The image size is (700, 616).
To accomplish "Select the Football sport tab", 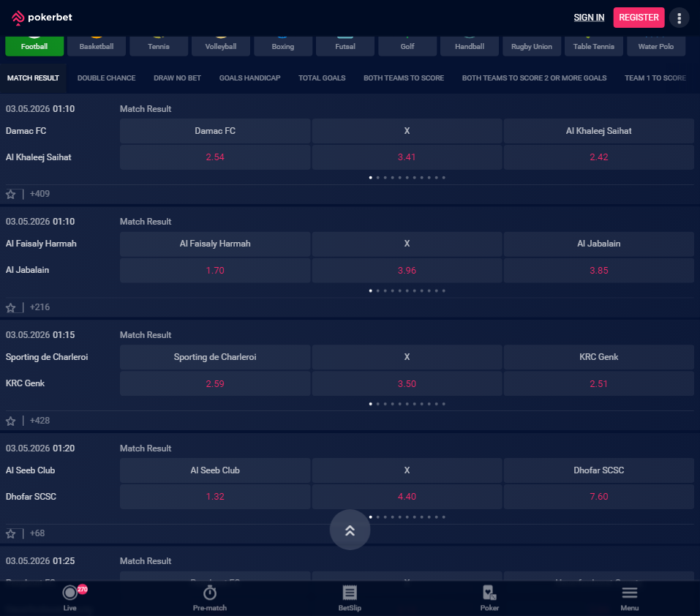I will (34, 46).
